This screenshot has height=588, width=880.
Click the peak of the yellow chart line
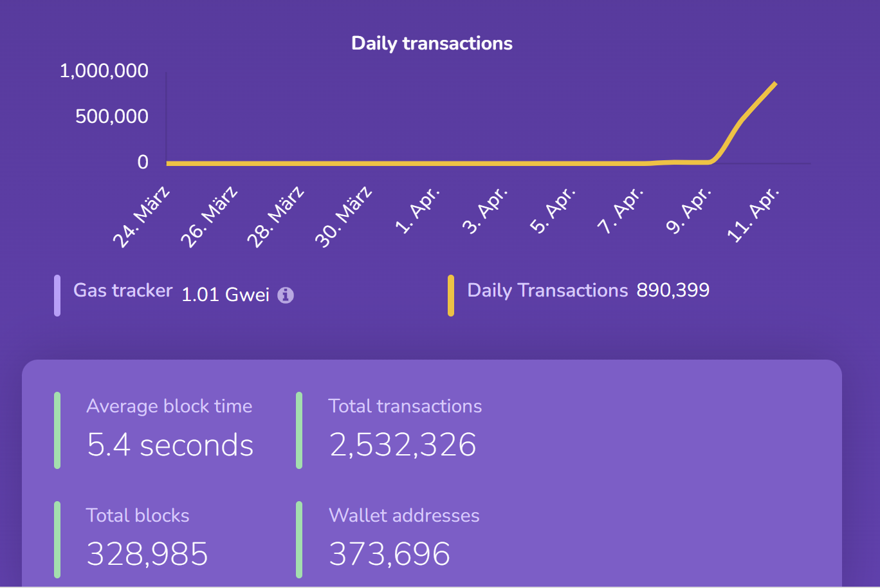tap(775, 84)
